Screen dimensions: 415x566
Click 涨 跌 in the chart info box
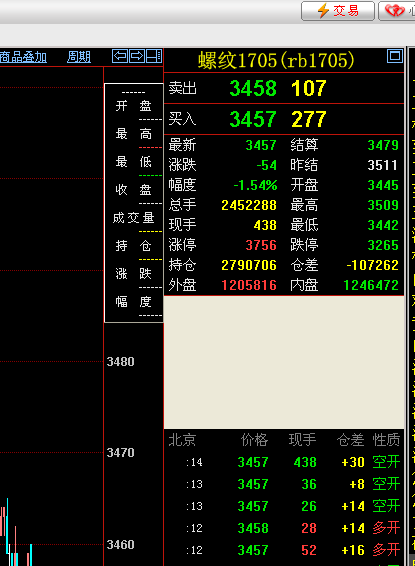click(x=134, y=274)
